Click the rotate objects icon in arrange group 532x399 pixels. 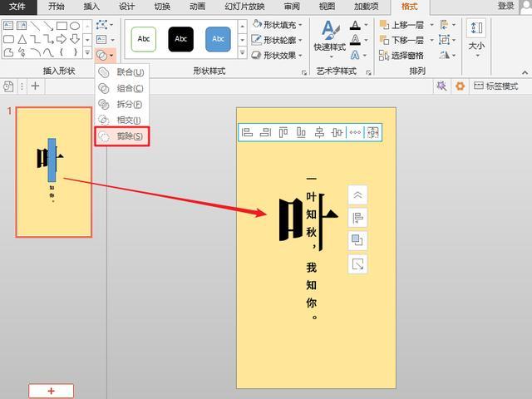point(446,55)
